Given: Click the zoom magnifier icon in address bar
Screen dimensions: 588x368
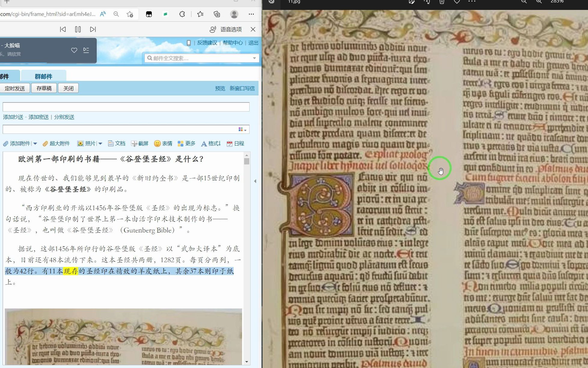Looking at the screenshot, I should tap(116, 14).
